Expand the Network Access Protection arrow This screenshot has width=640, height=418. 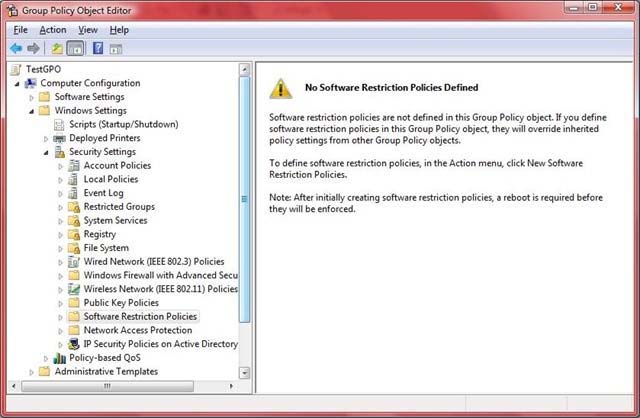coord(60,331)
